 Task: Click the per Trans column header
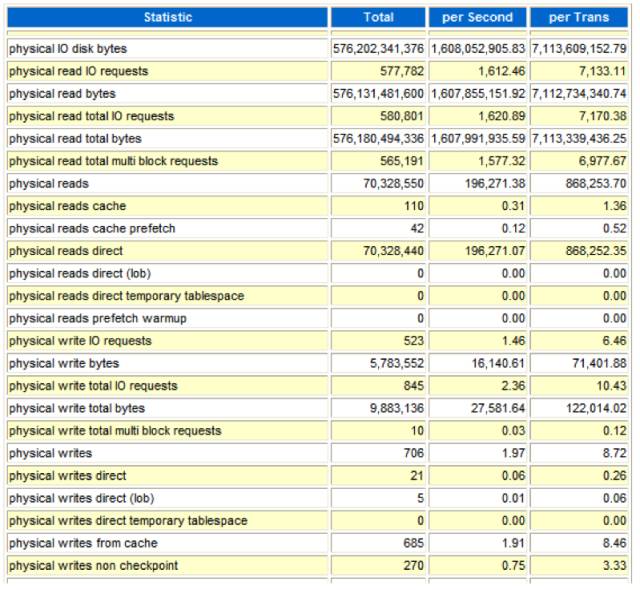579,17
